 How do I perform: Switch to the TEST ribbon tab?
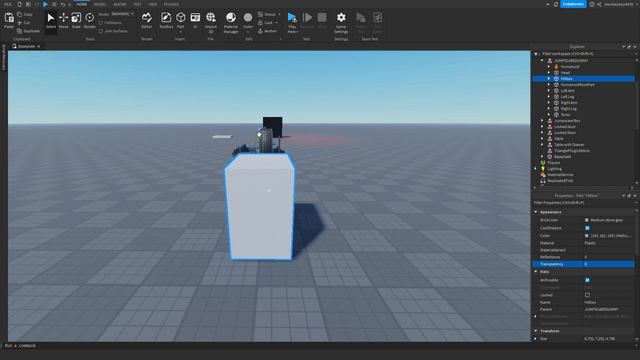137,4
